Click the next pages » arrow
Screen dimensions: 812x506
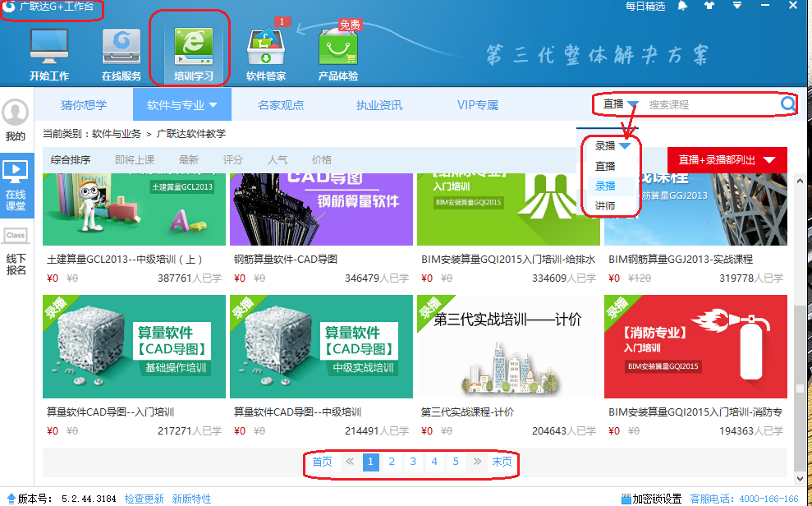(x=477, y=462)
